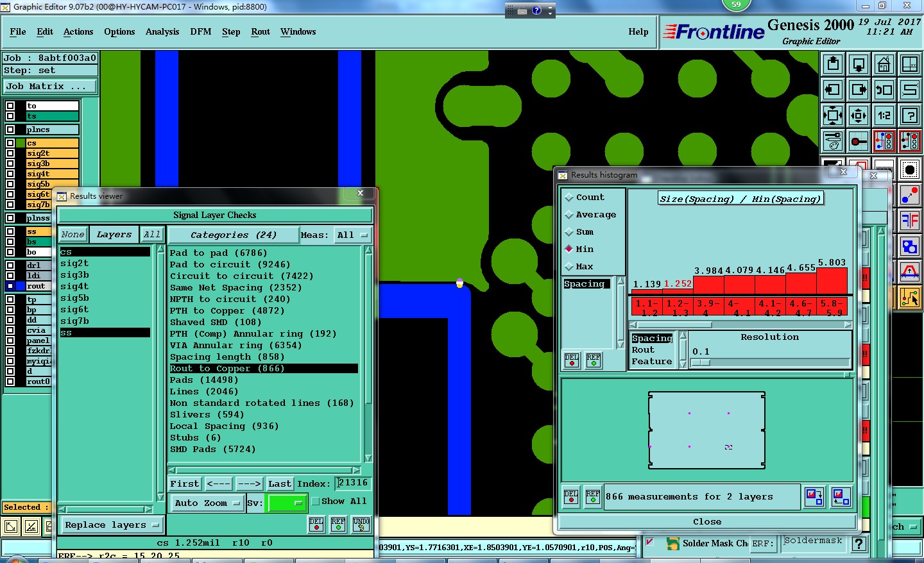The width and height of the screenshot is (924, 563).
Task: Open the File menu
Action: [x=18, y=31]
